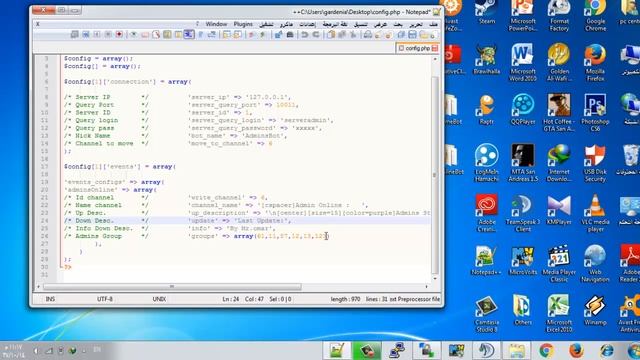Open the ? help menu
Viewport: 640px width, 360px height.
tap(198, 24)
